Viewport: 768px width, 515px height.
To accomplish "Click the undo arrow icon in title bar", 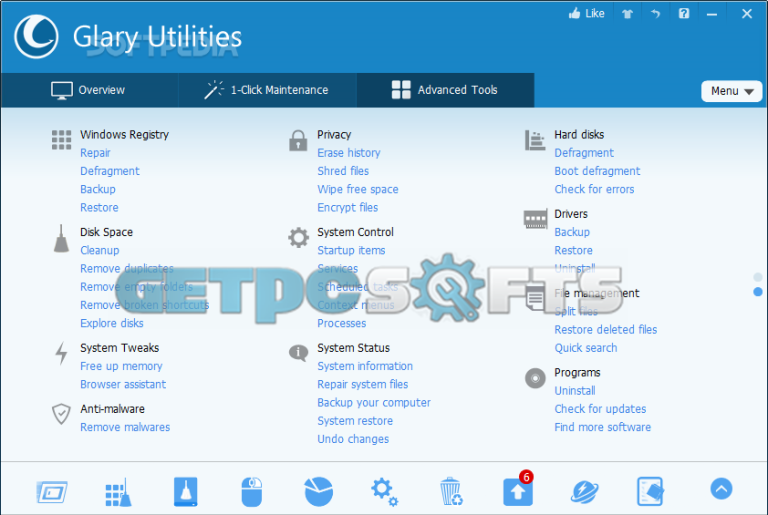I will pos(655,14).
